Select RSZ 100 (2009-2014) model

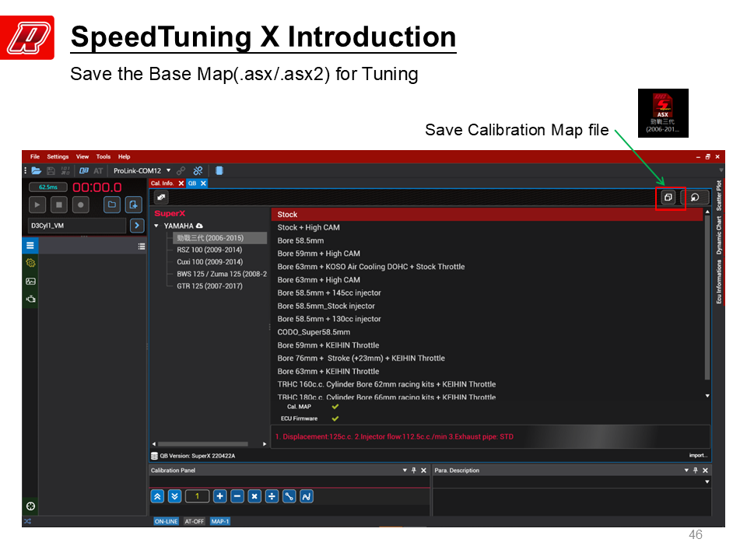click(x=209, y=250)
